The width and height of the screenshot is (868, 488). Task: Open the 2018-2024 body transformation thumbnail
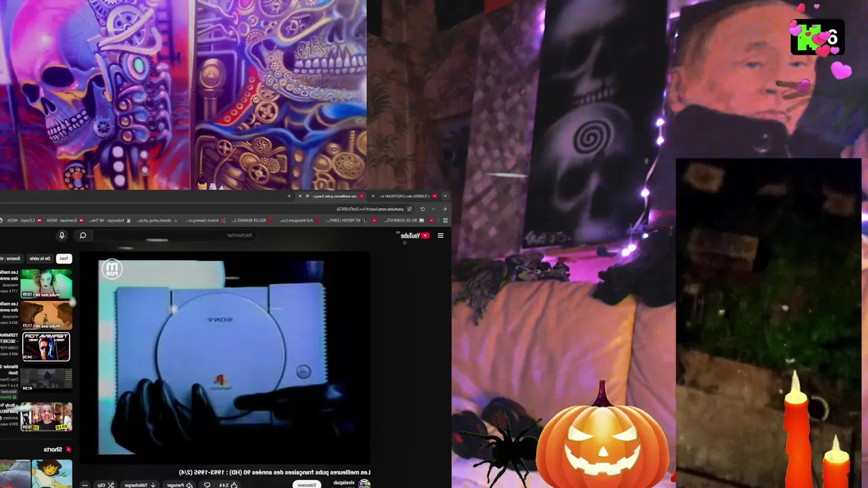(46, 416)
